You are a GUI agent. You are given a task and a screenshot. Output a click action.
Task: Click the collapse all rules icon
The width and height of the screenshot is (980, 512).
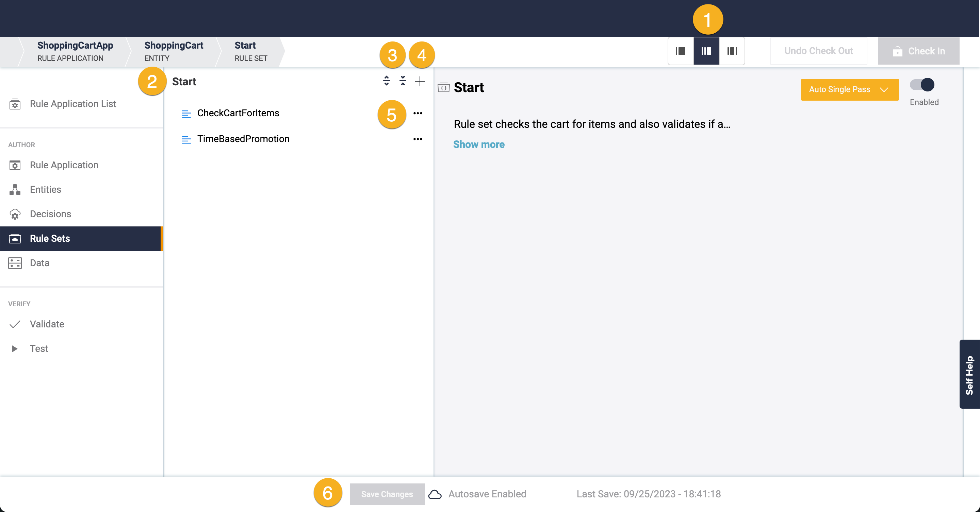point(403,81)
